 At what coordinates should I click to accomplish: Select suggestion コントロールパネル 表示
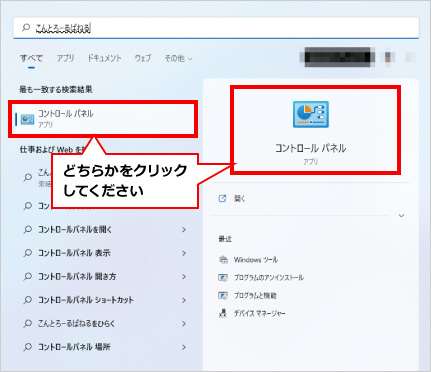[74, 253]
